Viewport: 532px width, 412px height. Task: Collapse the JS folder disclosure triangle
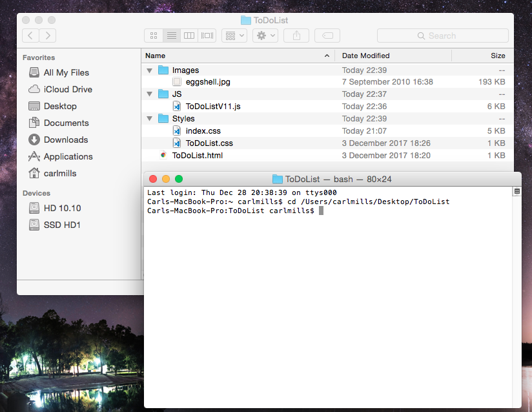click(x=150, y=94)
